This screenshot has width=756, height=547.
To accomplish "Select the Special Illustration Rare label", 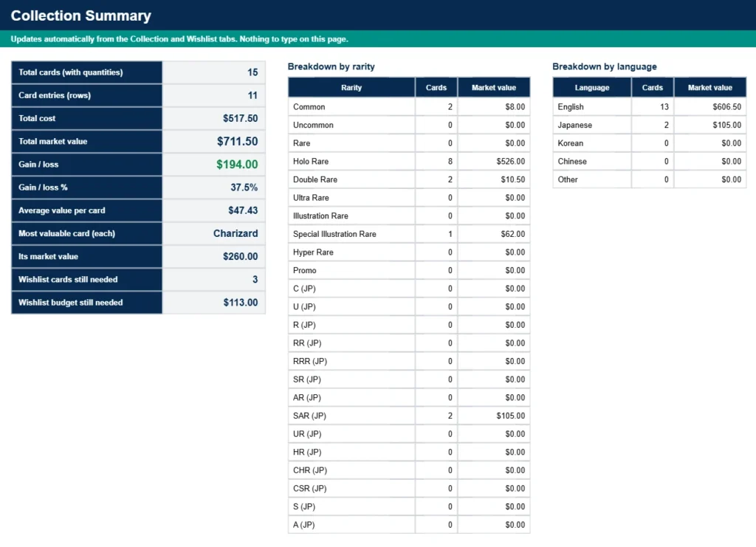I will 334,234.
